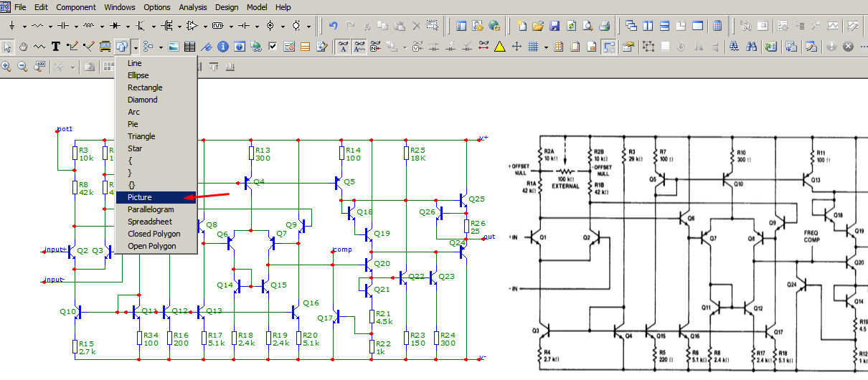This screenshot has width=868, height=380.
Task: Click the yellow triangle warning icon
Action: (x=499, y=47)
